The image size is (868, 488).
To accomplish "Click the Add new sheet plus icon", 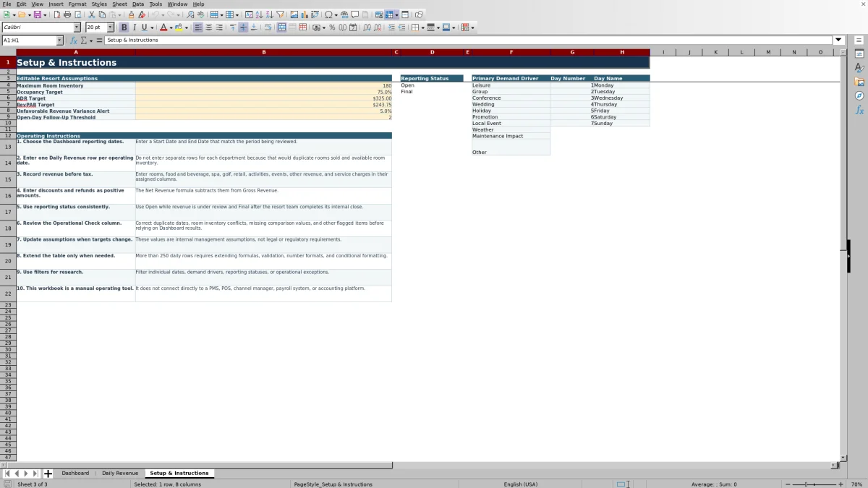I will (x=48, y=474).
